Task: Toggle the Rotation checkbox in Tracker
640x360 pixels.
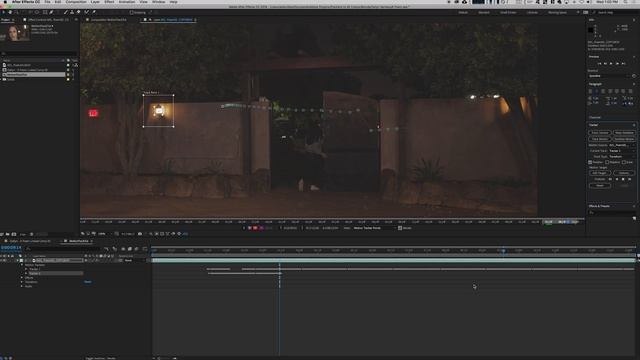Action: pyautogui.click(x=607, y=162)
